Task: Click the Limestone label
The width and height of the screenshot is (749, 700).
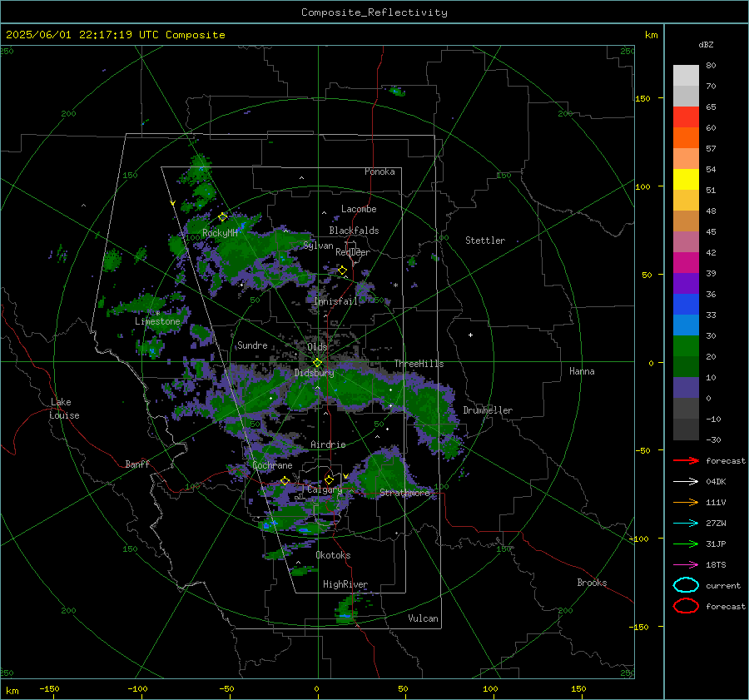Action: click(x=157, y=321)
